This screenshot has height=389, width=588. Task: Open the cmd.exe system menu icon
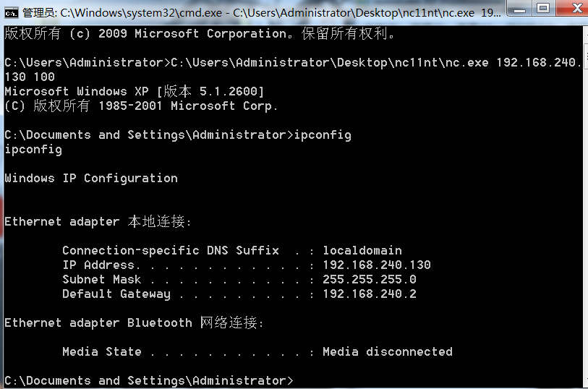11,11
